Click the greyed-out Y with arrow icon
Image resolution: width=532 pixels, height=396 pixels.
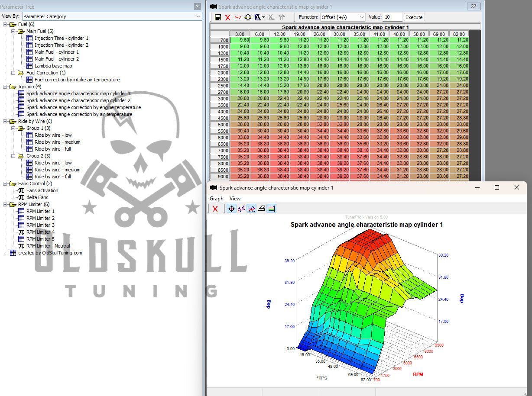[282, 17]
